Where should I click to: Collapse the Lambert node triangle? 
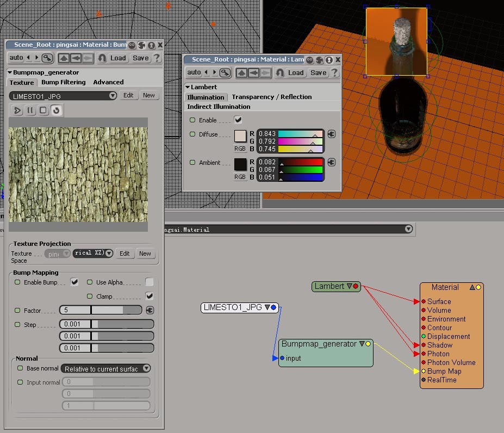350,286
